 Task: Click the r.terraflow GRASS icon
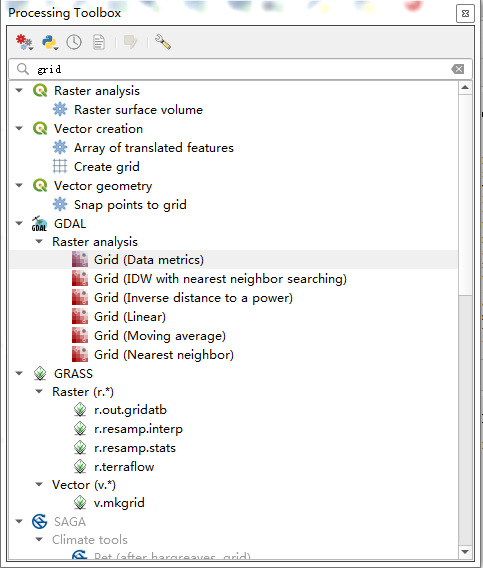[x=80, y=467]
